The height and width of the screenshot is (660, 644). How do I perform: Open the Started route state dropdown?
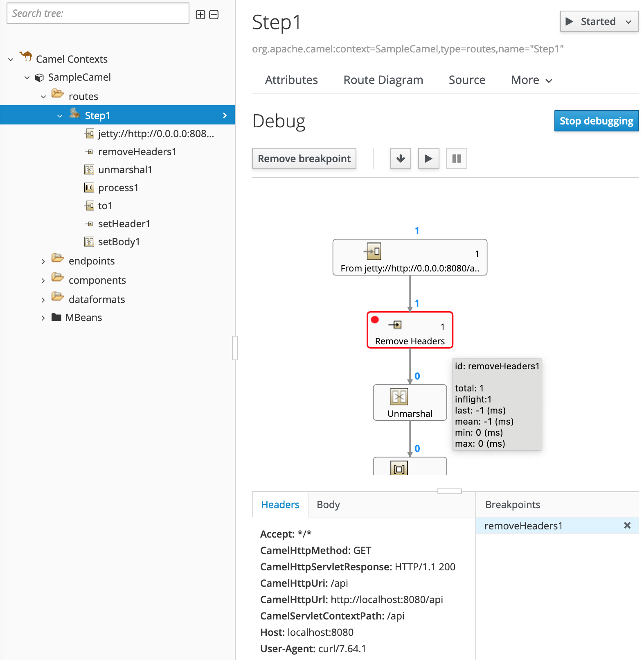pyautogui.click(x=599, y=21)
